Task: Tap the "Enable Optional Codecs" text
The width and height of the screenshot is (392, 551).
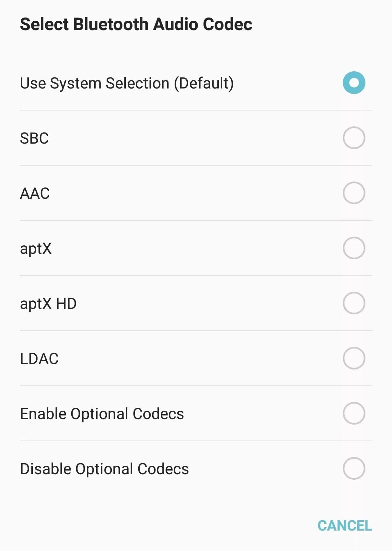Action: pyautogui.click(x=102, y=414)
